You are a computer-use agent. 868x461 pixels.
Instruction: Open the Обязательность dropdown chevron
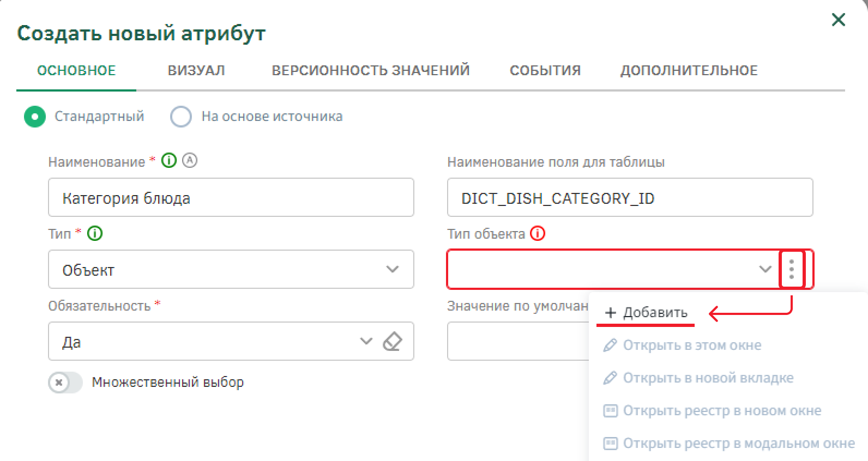[366, 342]
